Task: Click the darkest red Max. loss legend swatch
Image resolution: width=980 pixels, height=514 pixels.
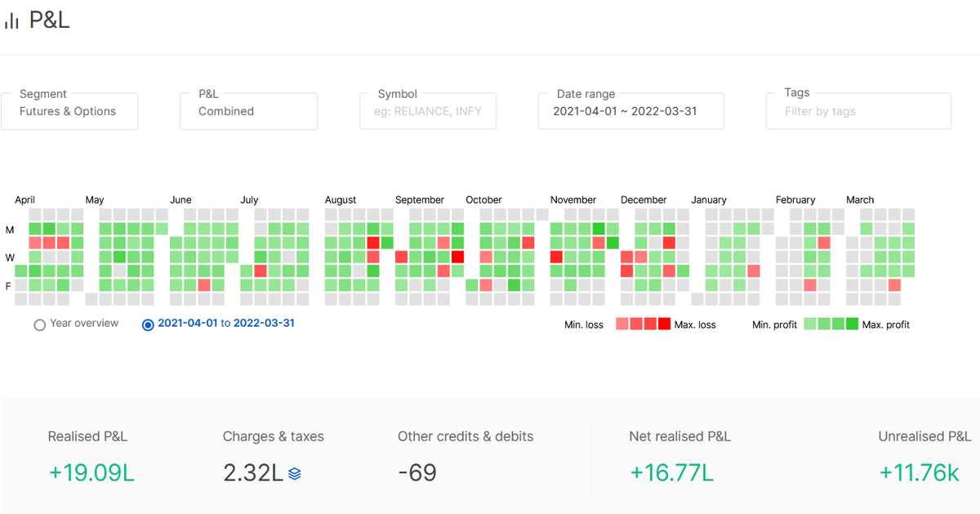Action: [664, 324]
